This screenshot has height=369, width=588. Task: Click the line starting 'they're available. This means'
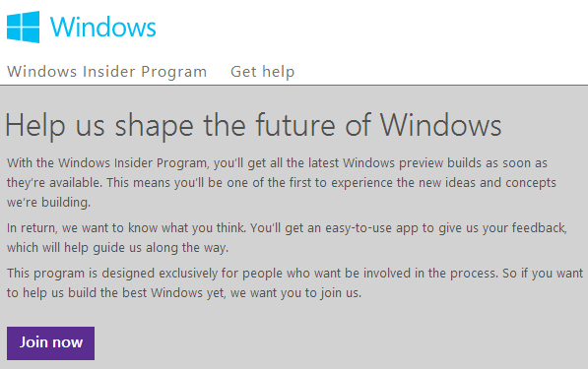[282, 183]
